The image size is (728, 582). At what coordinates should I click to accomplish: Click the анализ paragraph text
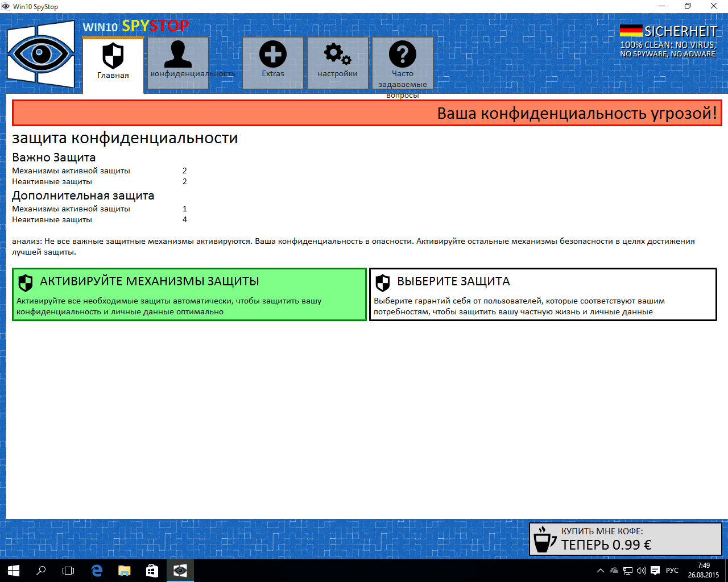(x=353, y=247)
